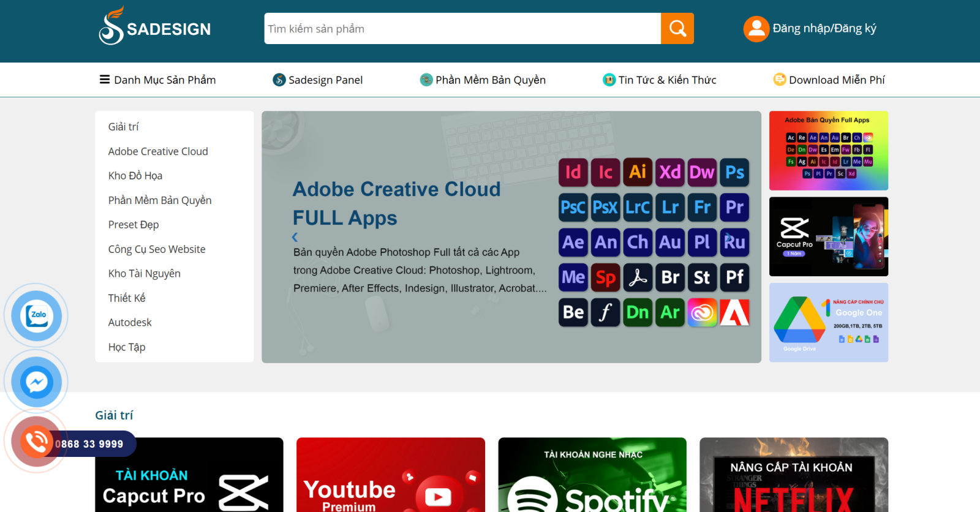Open the Messenger chat bubble
Viewport: 980px width, 512px height.
coord(36,382)
